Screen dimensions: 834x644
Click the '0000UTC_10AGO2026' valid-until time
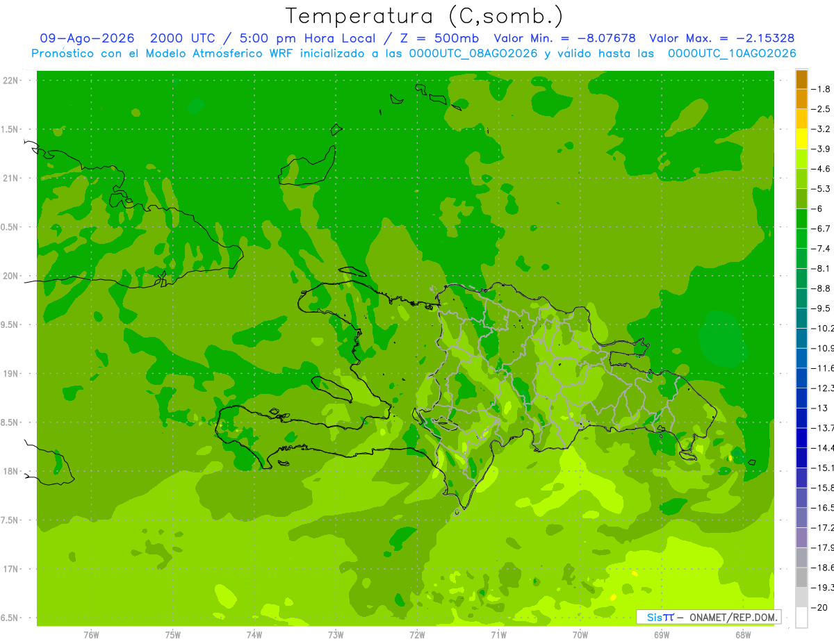click(732, 53)
